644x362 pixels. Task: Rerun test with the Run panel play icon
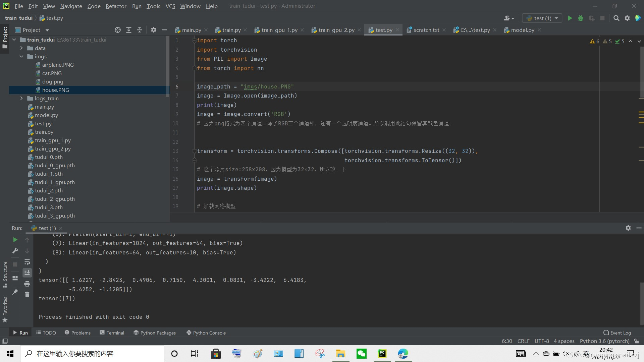tap(15, 240)
